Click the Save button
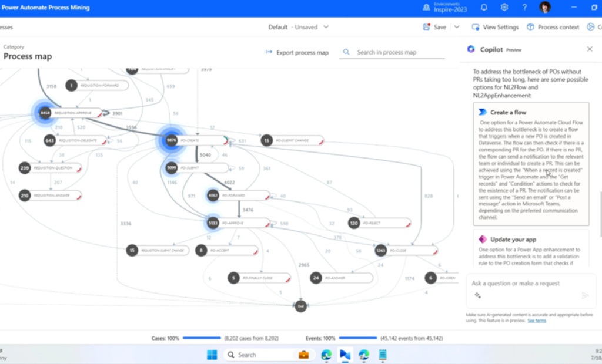 pyautogui.click(x=434, y=27)
